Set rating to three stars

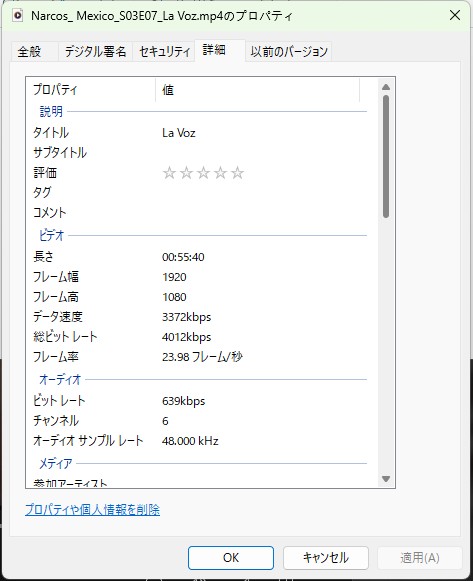coord(203,173)
